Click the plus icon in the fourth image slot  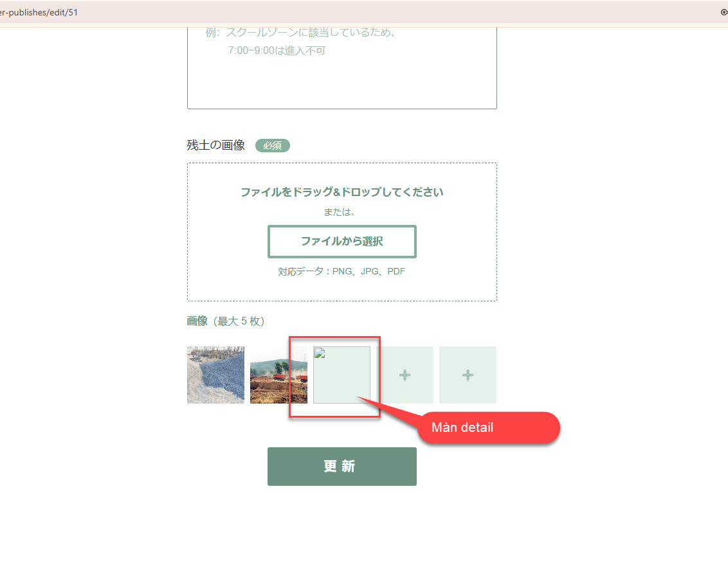click(405, 375)
